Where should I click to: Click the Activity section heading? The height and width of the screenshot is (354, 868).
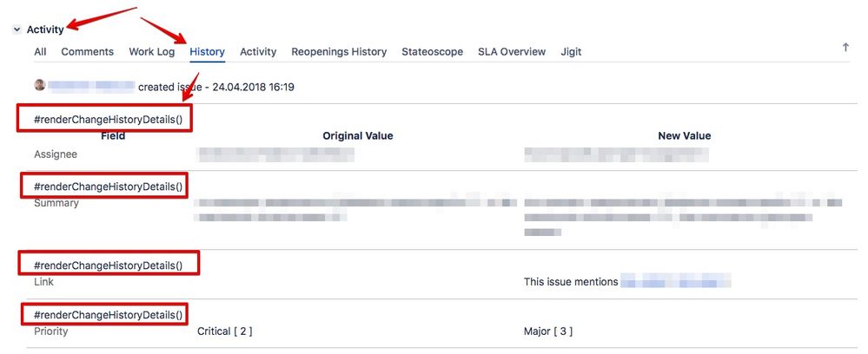coord(45,29)
